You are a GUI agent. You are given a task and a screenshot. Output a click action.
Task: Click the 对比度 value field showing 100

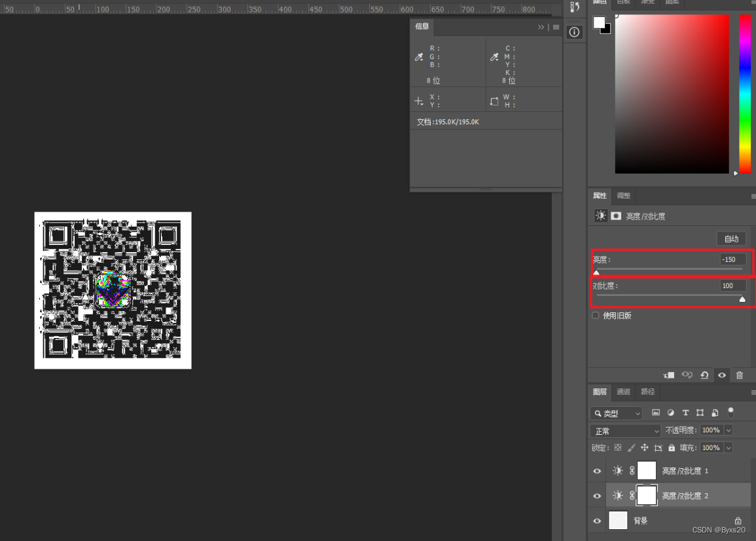732,286
